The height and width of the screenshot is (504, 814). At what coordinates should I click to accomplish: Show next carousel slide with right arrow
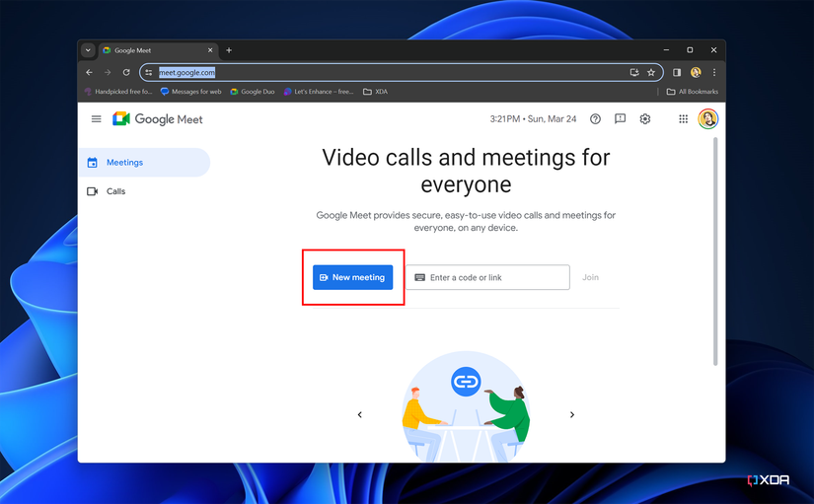point(572,414)
